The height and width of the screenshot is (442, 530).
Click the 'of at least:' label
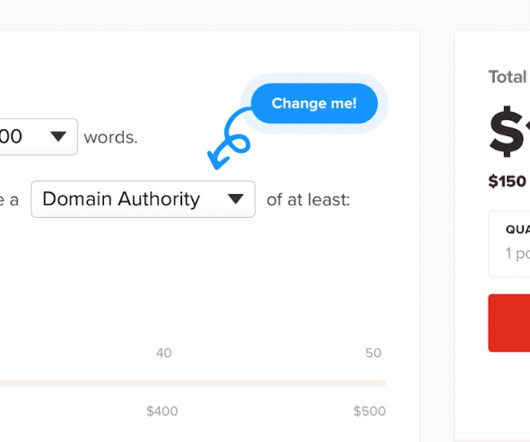[x=308, y=200]
